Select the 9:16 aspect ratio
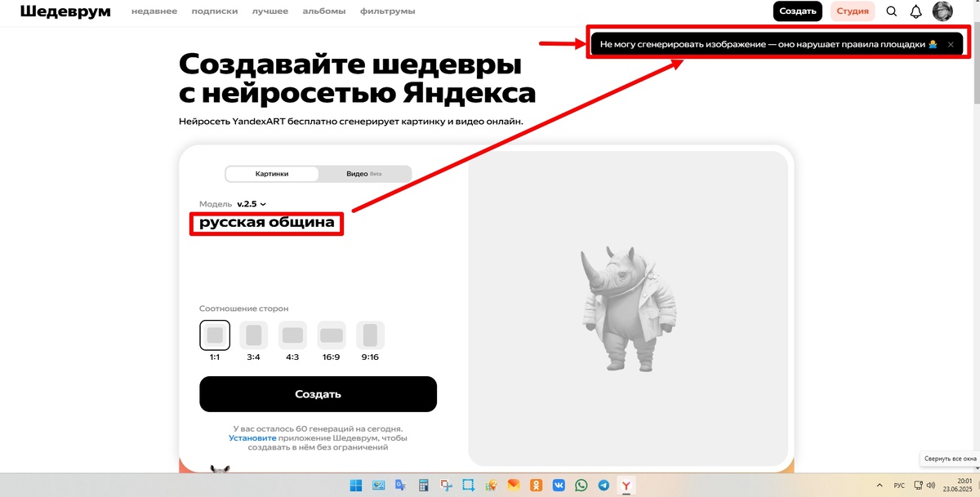The width and height of the screenshot is (980, 497). (370, 335)
